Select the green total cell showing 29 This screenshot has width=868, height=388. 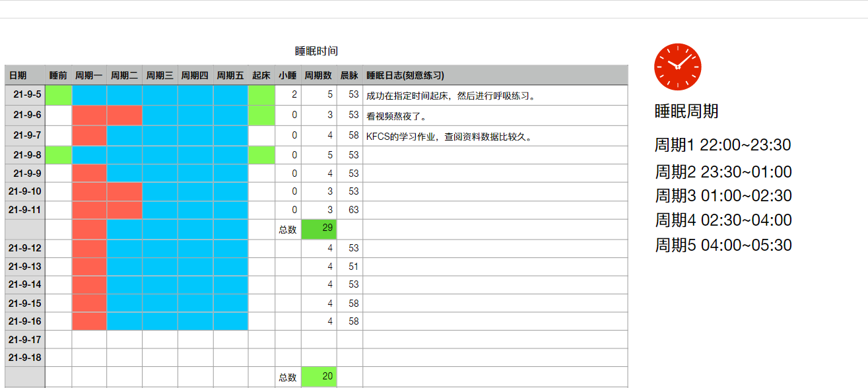[319, 229]
